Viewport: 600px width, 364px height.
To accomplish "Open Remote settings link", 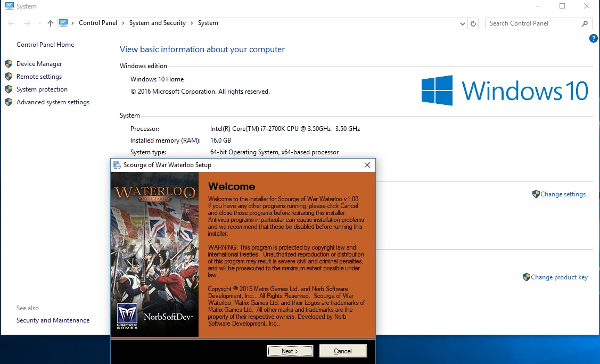I will tap(39, 77).
